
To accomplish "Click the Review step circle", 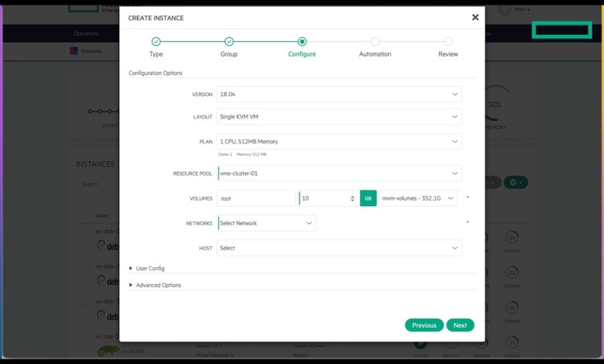I will [x=448, y=42].
